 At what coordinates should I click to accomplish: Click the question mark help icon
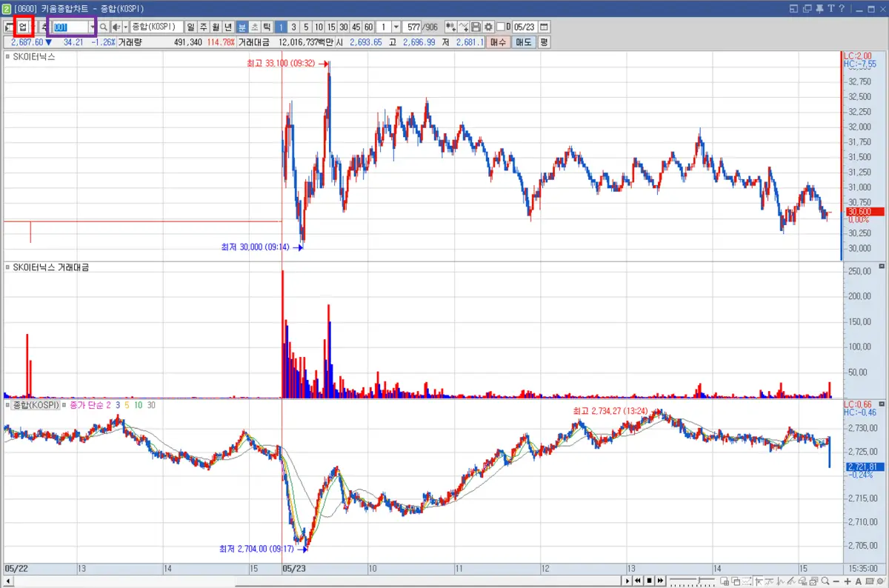[x=842, y=8]
